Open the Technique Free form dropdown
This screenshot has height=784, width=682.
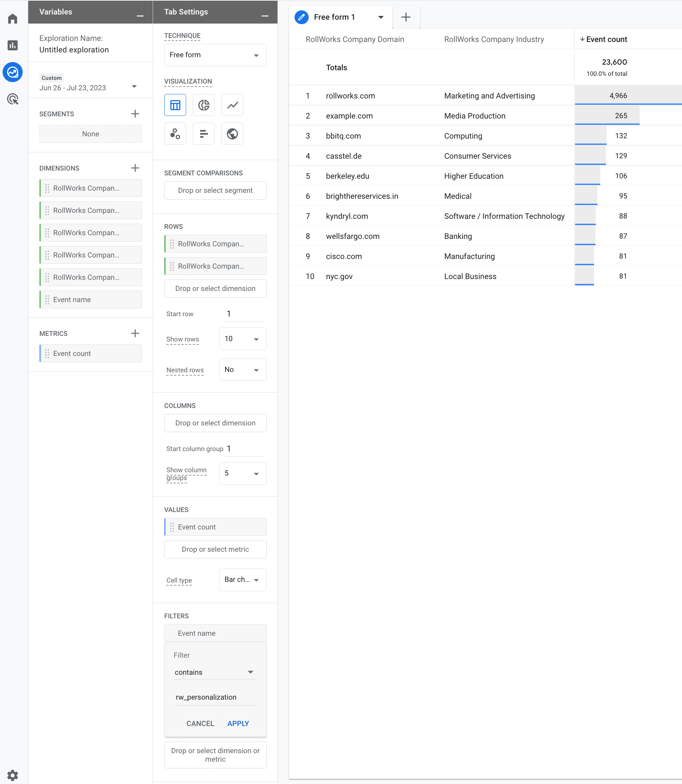pyautogui.click(x=215, y=55)
